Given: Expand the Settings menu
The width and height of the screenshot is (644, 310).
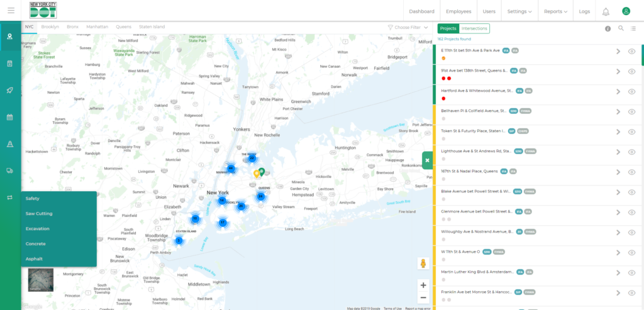Looking at the screenshot, I should pyautogui.click(x=519, y=11).
